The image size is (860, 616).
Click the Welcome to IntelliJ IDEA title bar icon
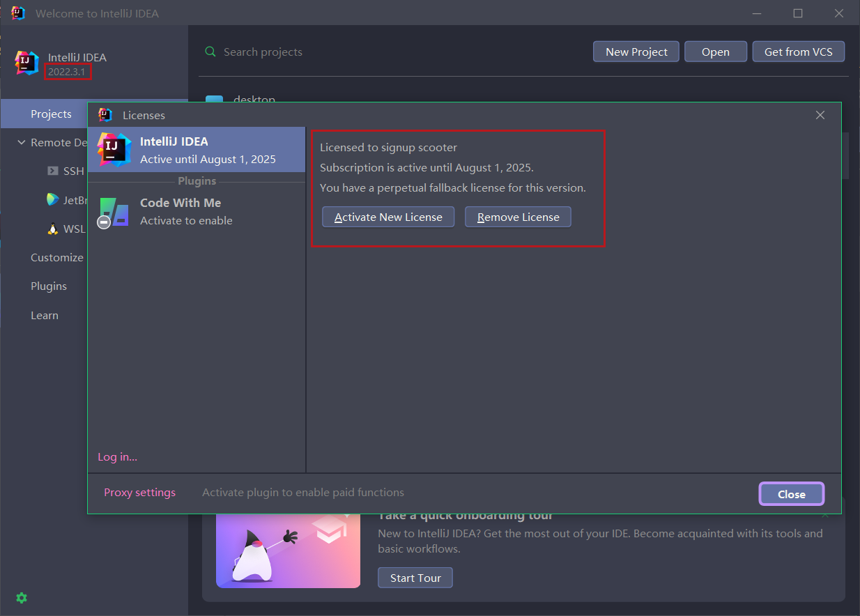click(x=18, y=13)
